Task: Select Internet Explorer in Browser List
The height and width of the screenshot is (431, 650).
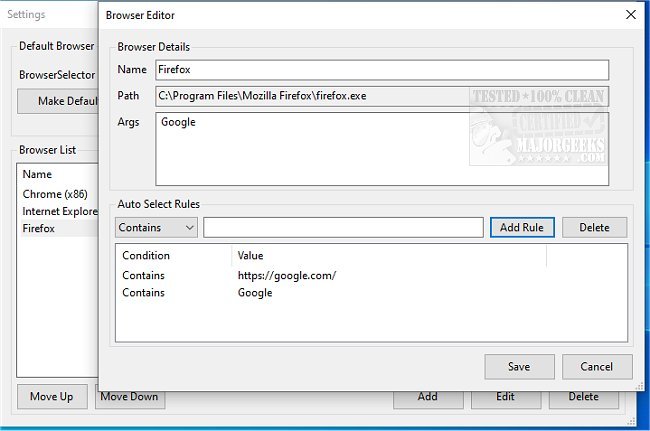Action: click(x=59, y=211)
